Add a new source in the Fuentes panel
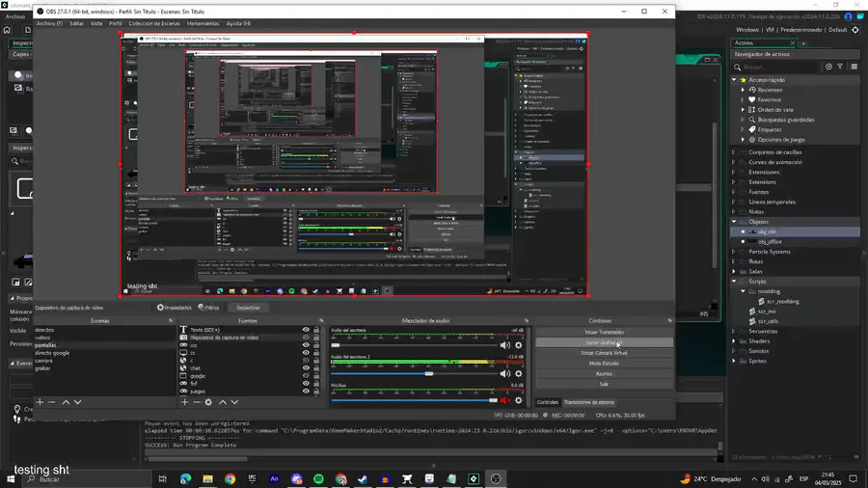The width and height of the screenshot is (868, 488). (x=185, y=402)
